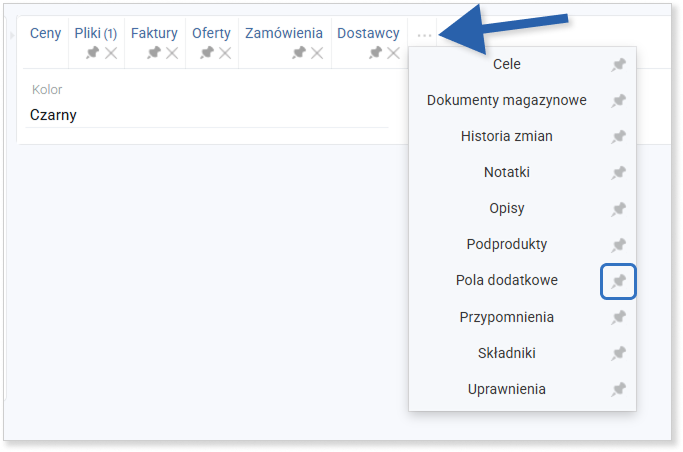Select Przypomnienia in the dropdown

[507, 317]
